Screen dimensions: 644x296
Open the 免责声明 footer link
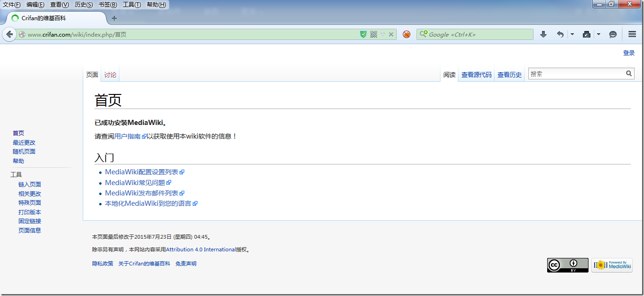[x=186, y=264]
